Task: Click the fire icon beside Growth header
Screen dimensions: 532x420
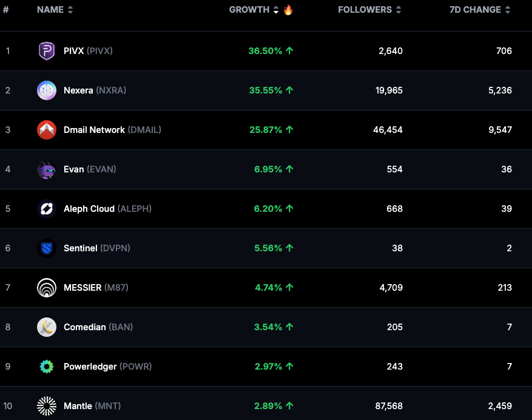Action: (288, 10)
